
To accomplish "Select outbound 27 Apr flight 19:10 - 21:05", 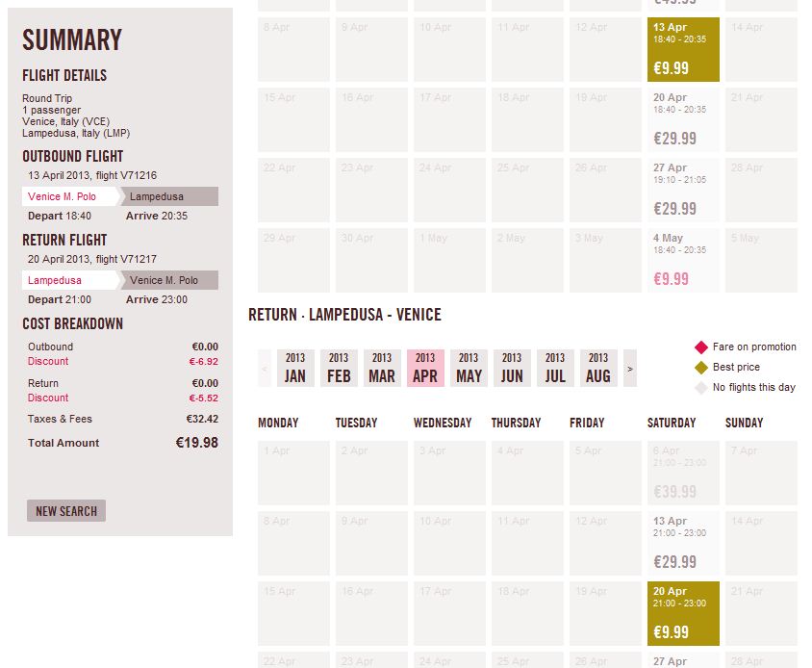I will (683, 191).
